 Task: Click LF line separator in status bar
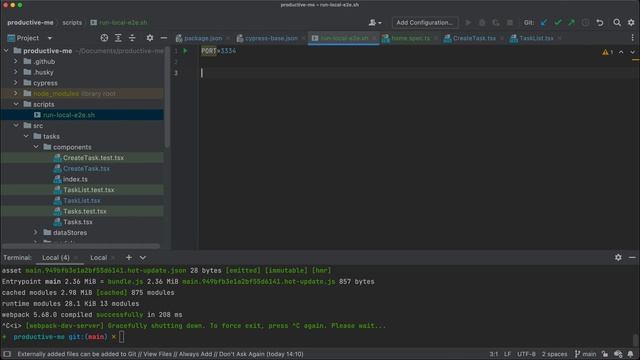tap(507, 354)
